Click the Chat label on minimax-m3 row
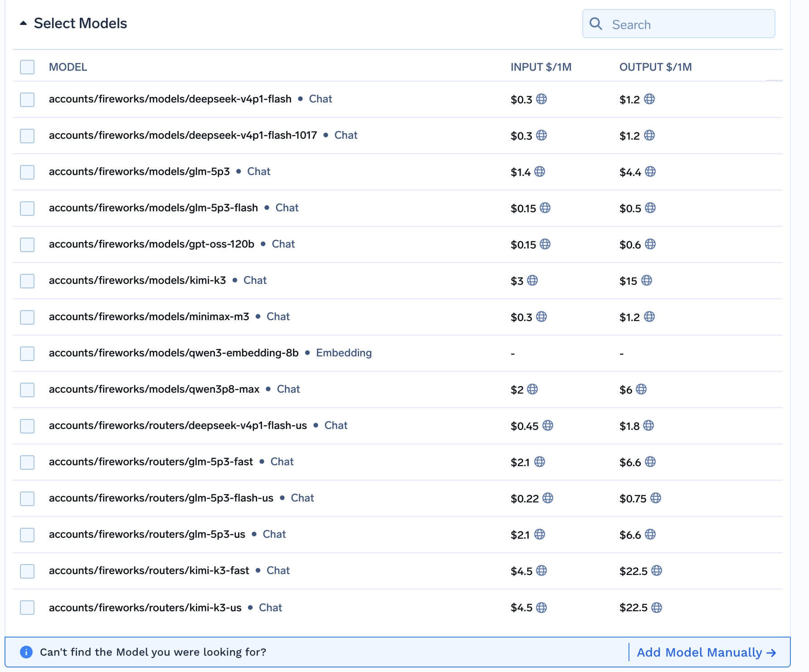This screenshot has height=672, width=809. 278,317
